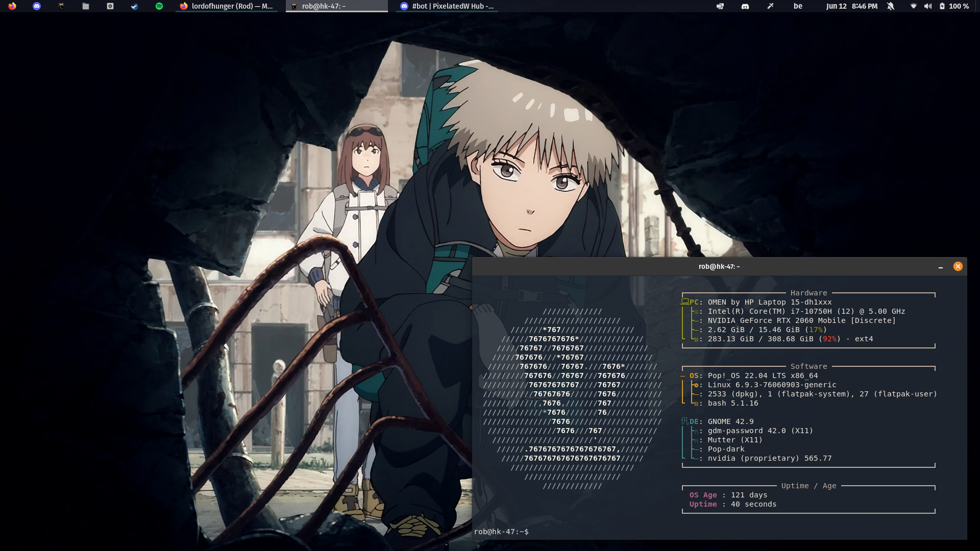Screen dimensions: 980x551
Task: Open the Discord launcher icon in the panel
Action: pos(37,6)
